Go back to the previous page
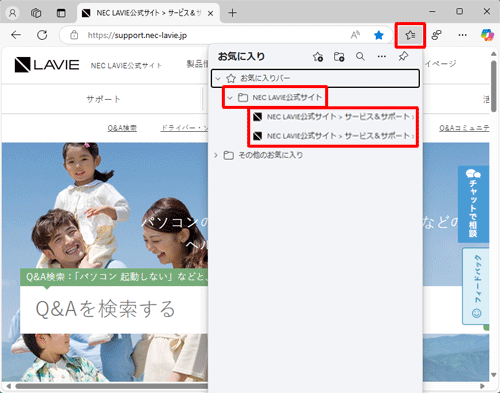Viewport: 500px width, 393px height. pyautogui.click(x=16, y=35)
